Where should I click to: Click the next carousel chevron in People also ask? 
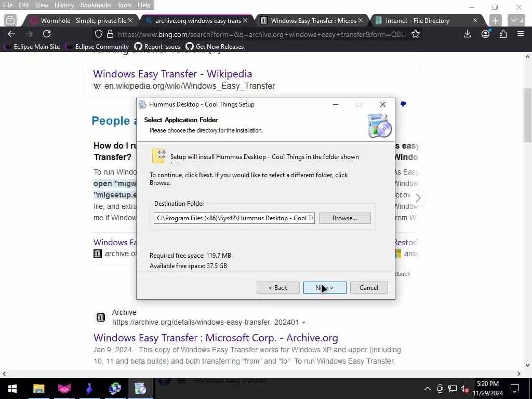[418, 198]
